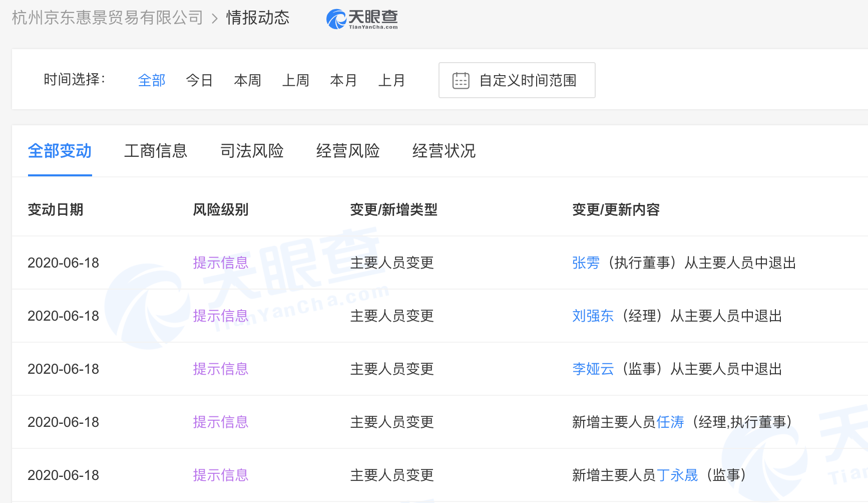Select the 上月 time filter
Screen dimensions: 868x503
(391, 80)
